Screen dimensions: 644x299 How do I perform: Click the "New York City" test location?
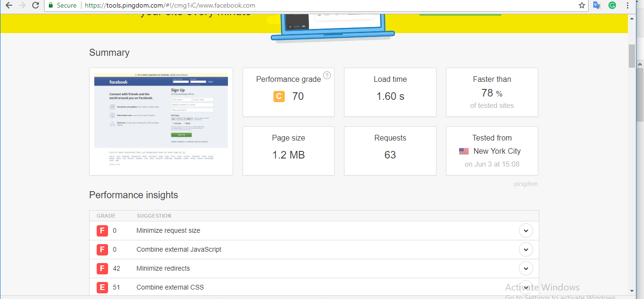pyautogui.click(x=497, y=151)
